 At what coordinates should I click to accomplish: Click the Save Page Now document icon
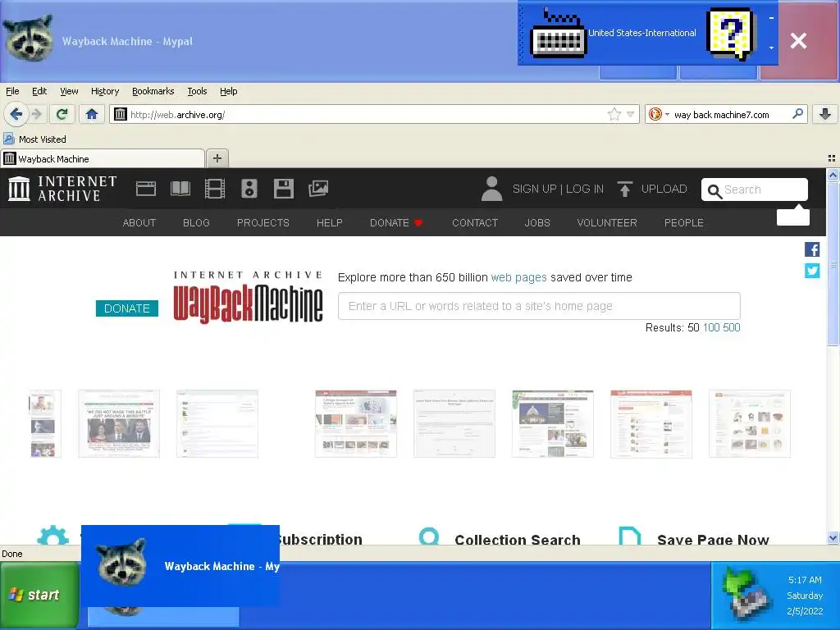click(629, 536)
